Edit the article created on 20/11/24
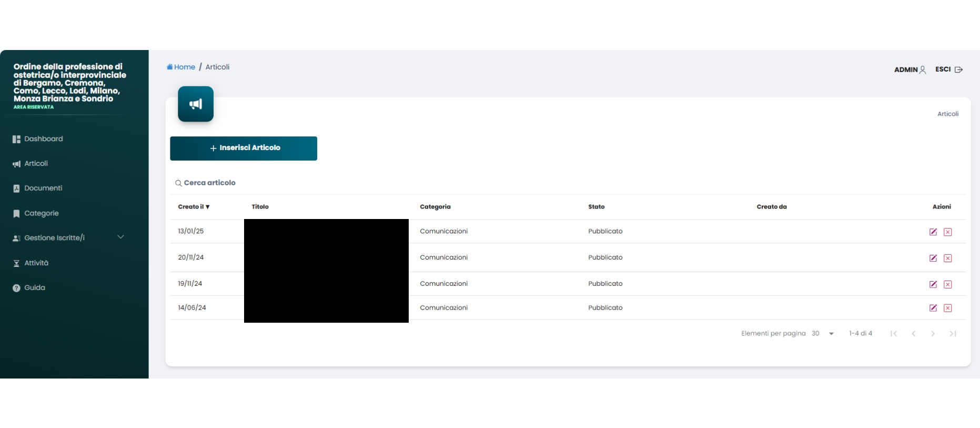 (x=933, y=258)
